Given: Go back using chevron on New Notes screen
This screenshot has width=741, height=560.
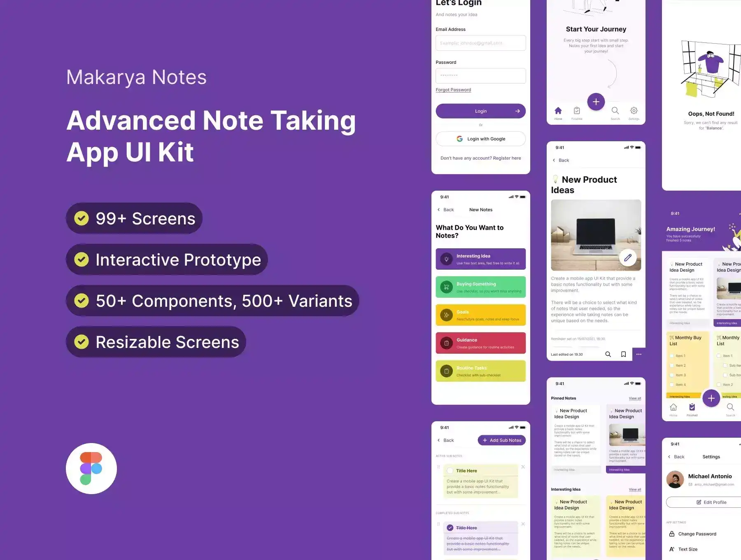Looking at the screenshot, I should (x=439, y=210).
